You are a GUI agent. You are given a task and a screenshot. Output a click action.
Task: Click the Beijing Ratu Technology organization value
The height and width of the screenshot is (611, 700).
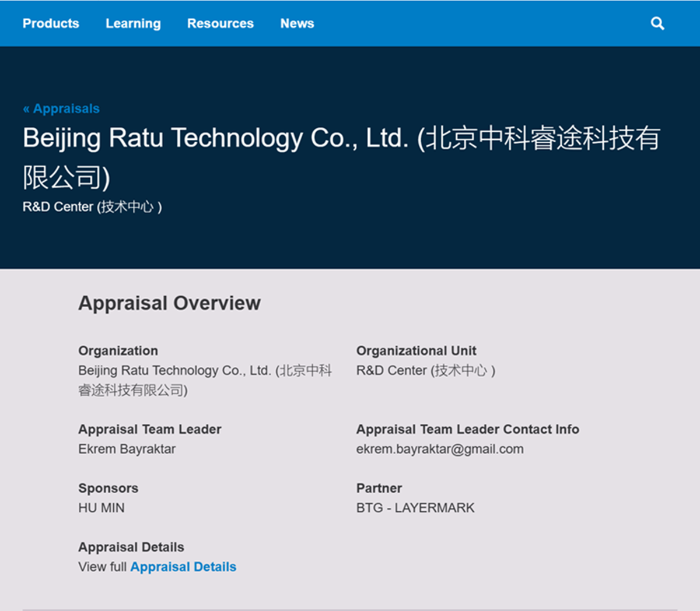205,380
